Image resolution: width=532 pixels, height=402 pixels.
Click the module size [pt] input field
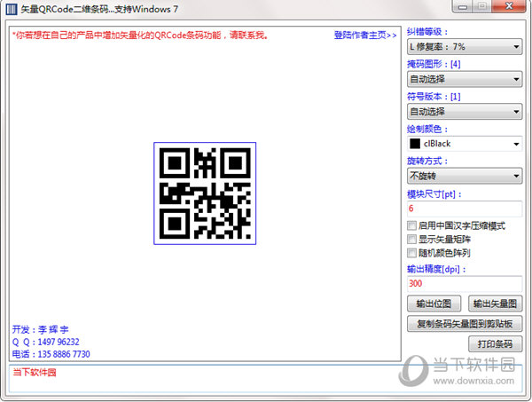[x=465, y=209]
